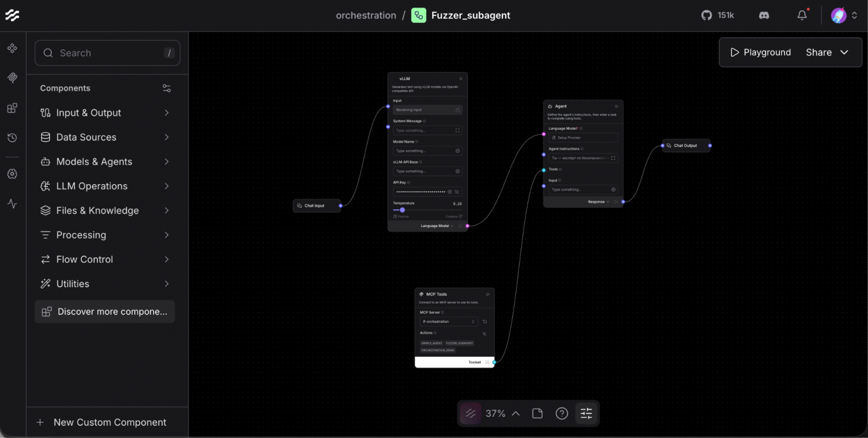Click the globe icon in the Model Name field
868x438 pixels.
click(458, 151)
